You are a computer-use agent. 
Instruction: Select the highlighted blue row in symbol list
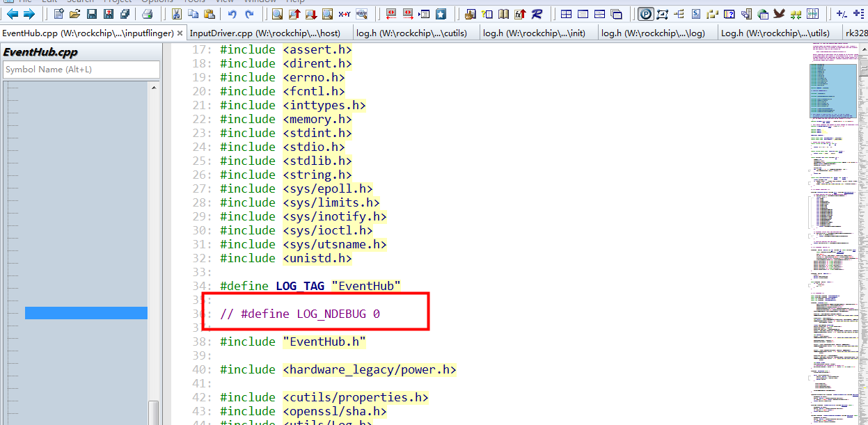click(86, 313)
